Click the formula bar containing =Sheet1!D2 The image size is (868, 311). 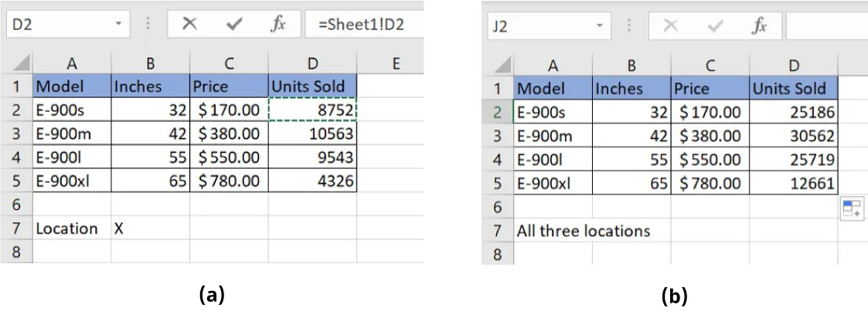[363, 24]
